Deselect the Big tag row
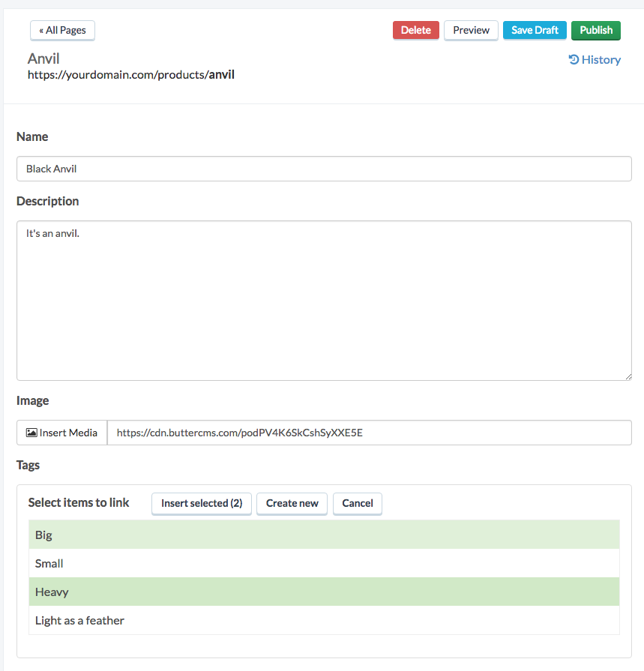Image resolution: width=644 pixels, height=671 pixels. click(324, 535)
